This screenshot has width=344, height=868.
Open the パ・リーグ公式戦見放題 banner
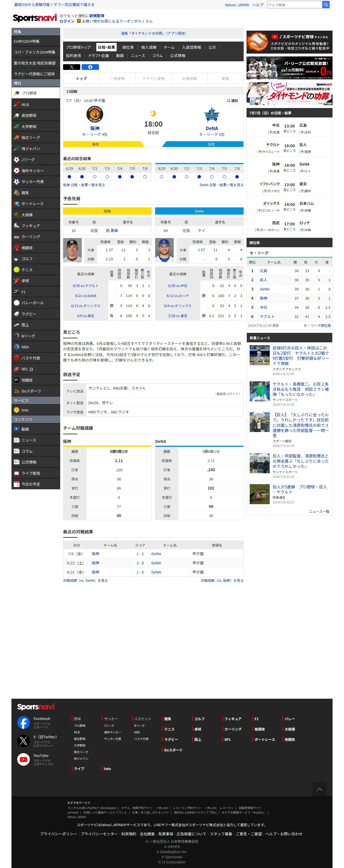click(x=289, y=68)
